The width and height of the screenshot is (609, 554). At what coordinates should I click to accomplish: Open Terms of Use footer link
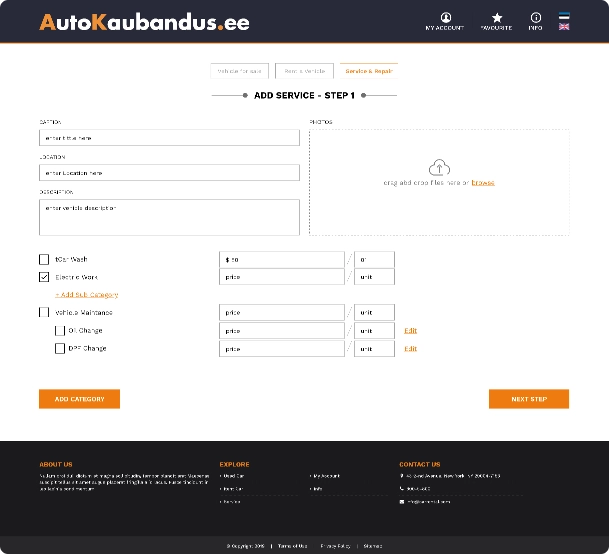[x=292, y=546]
